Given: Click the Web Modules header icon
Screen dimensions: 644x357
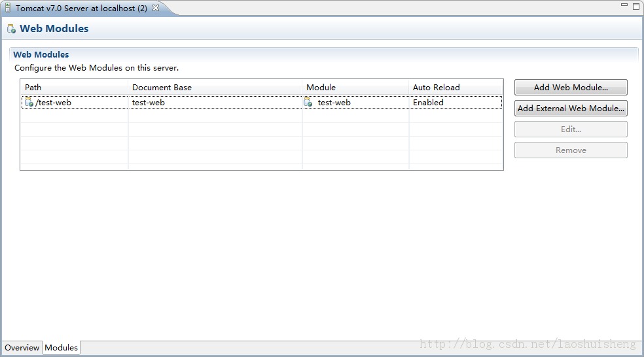Looking at the screenshot, I should pos(12,29).
